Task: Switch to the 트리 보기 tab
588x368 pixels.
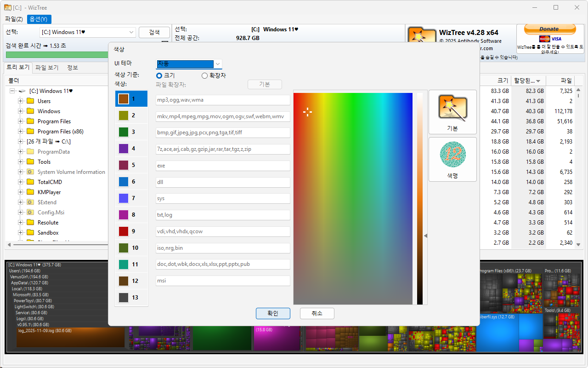Action: 18,68
